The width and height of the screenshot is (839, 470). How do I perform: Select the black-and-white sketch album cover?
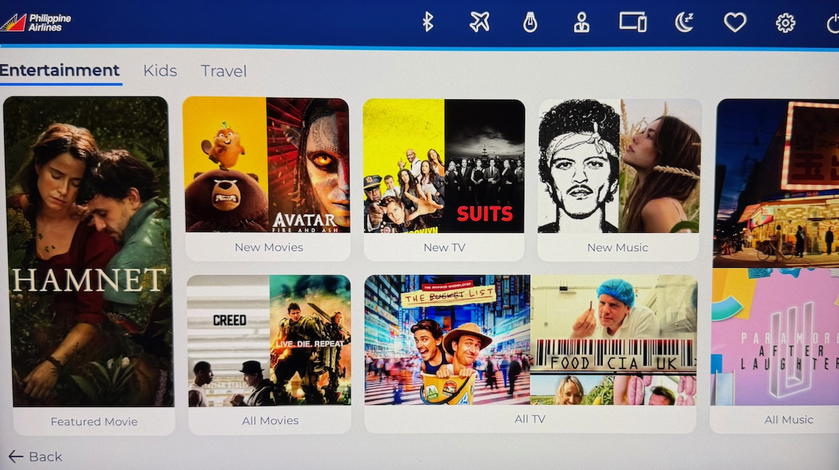pos(578,166)
